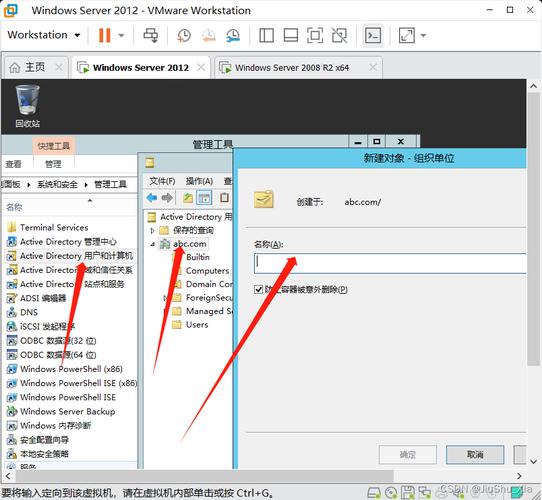Viewport: 542px width, 500px height.
Task: Click the send Ctrl+Alt+Del toolbar icon
Action: pos(151,35)
